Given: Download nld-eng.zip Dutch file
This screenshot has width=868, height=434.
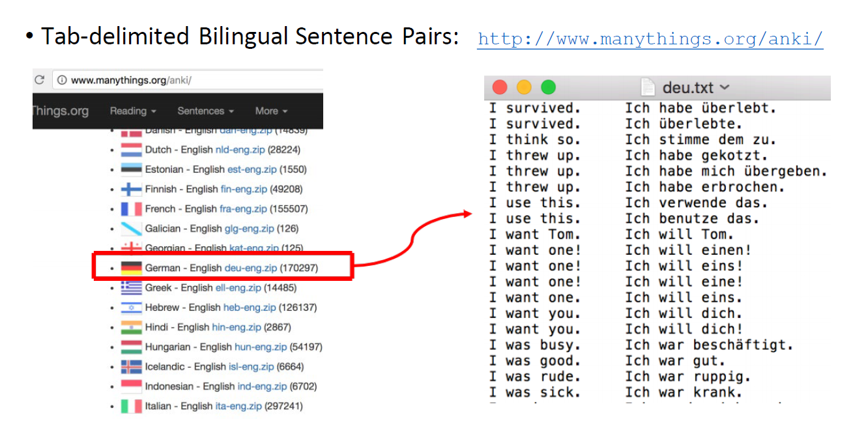Looking at the screenshot, I should [x=240, y=150].
